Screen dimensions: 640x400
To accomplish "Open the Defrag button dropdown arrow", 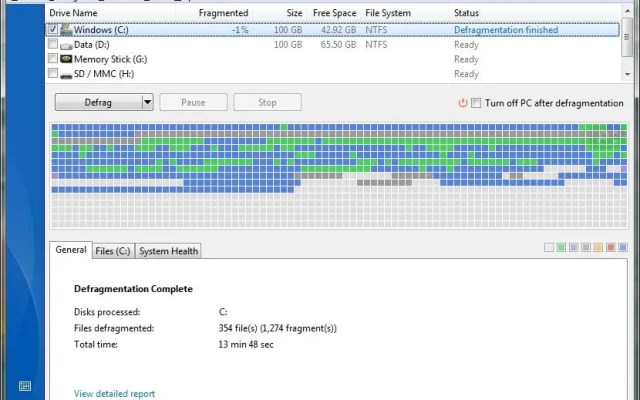I will [x=147, y=102].
